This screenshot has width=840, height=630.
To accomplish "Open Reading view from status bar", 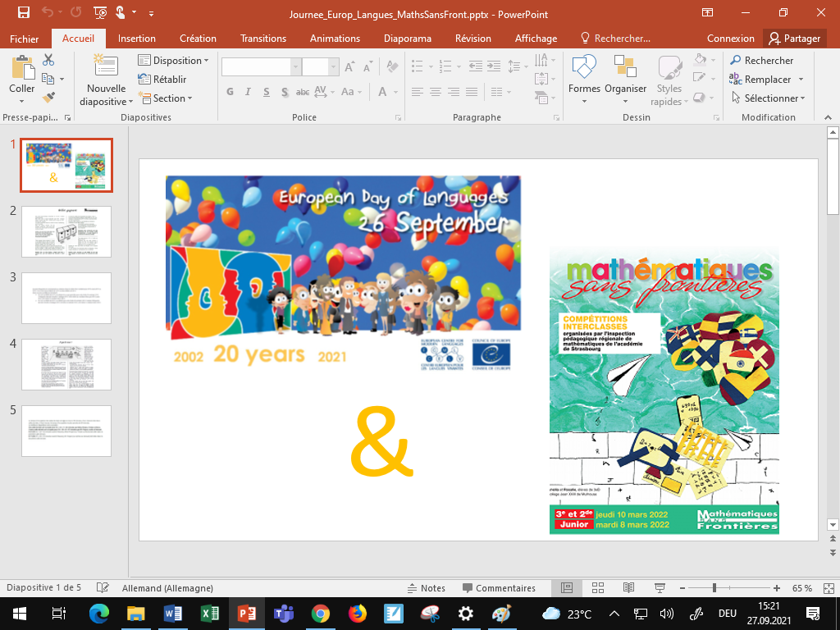I will coord(628,588).
